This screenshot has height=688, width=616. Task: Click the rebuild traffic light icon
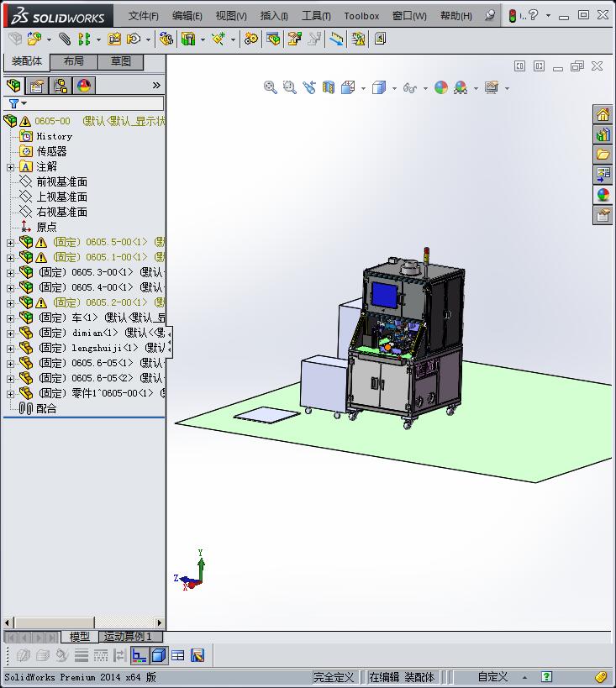(512, 16)
